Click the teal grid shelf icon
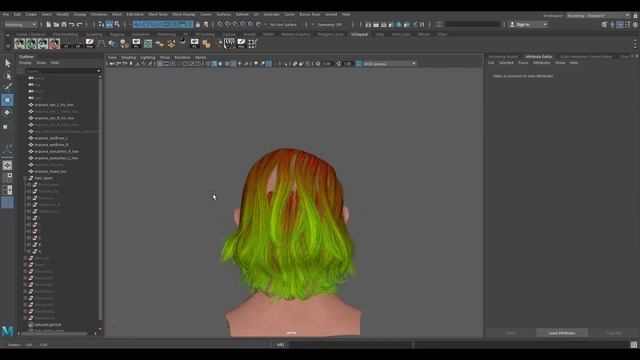Viewport: 640px width, 360px height. point(148,43)
